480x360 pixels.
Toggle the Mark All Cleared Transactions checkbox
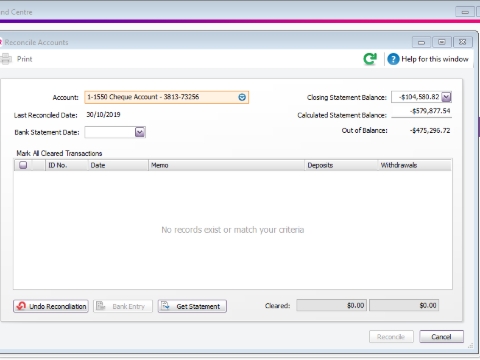(23, 165)
